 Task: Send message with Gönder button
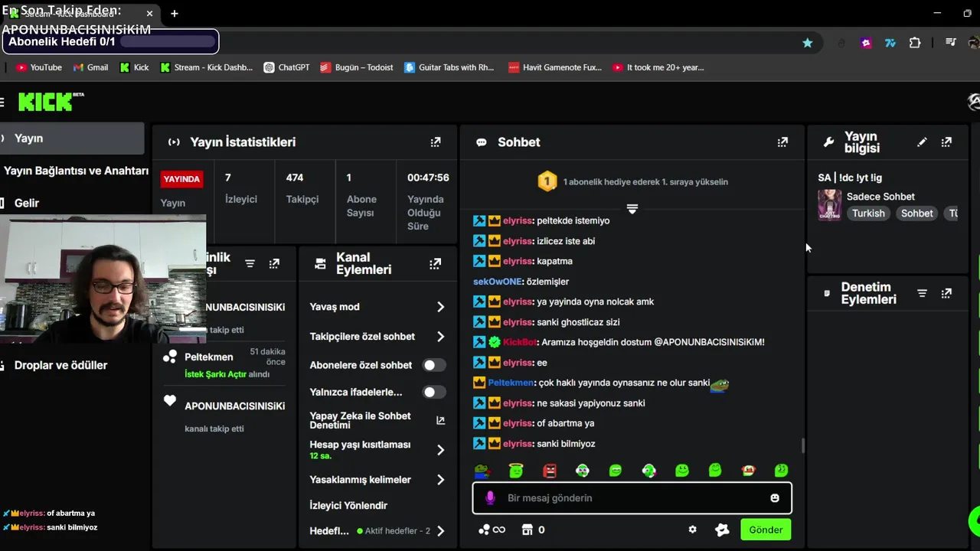click(x=766, y=530)
